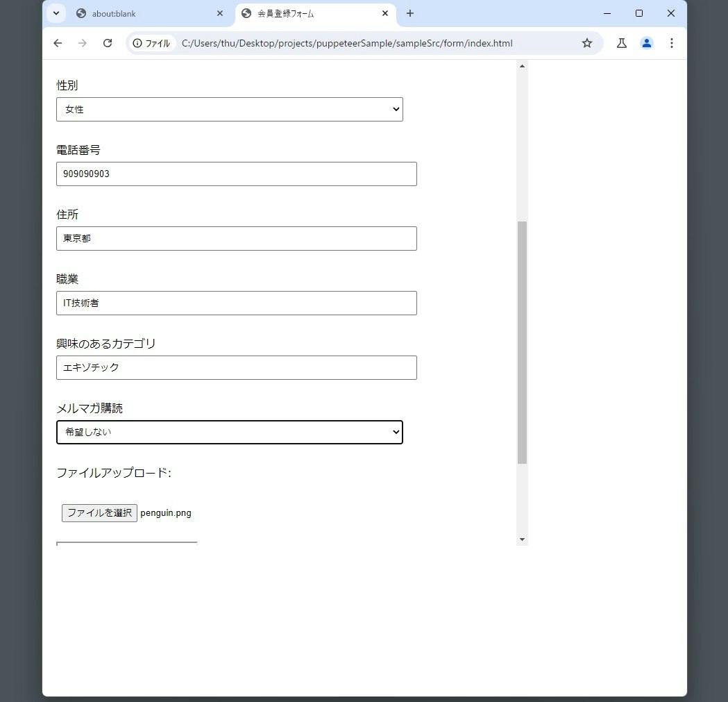Open the tab search chevron

[56, 13]
